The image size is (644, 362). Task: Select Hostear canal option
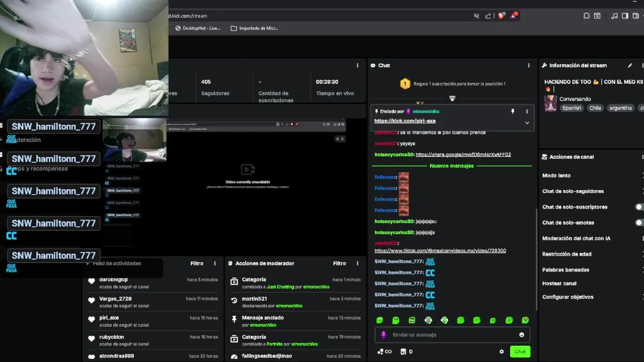[559, 284]
